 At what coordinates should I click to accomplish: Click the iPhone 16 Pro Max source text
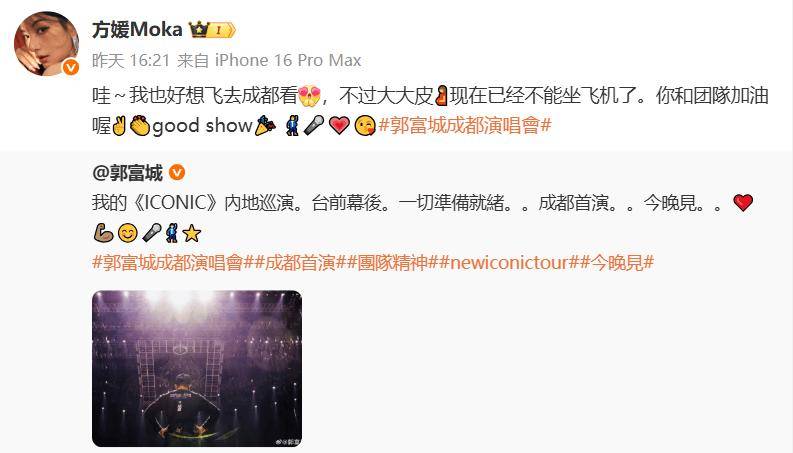[x=288, y=61]
